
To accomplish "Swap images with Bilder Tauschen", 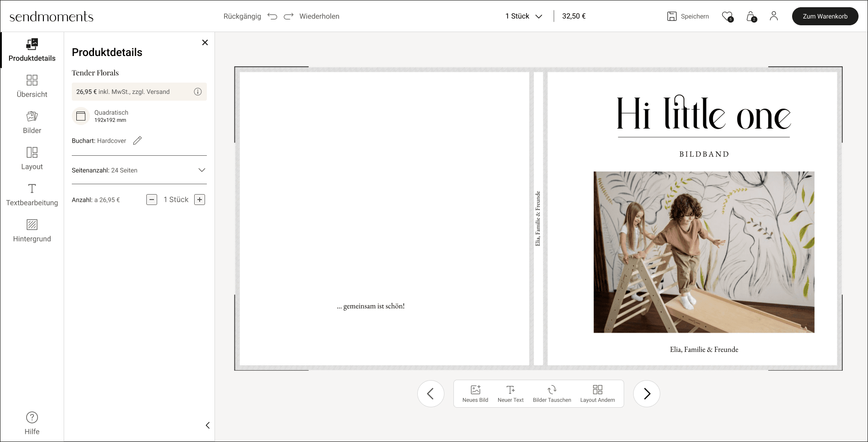I will point(552,394).
